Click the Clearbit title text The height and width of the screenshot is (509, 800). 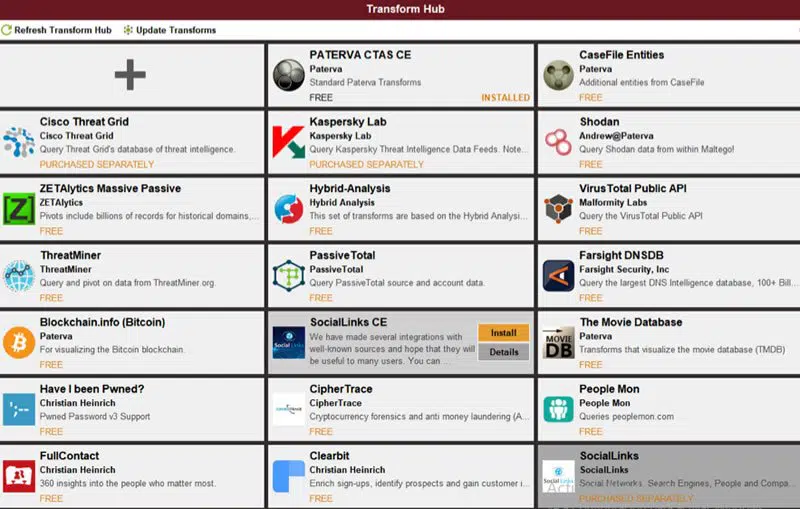tap(330, 455)
